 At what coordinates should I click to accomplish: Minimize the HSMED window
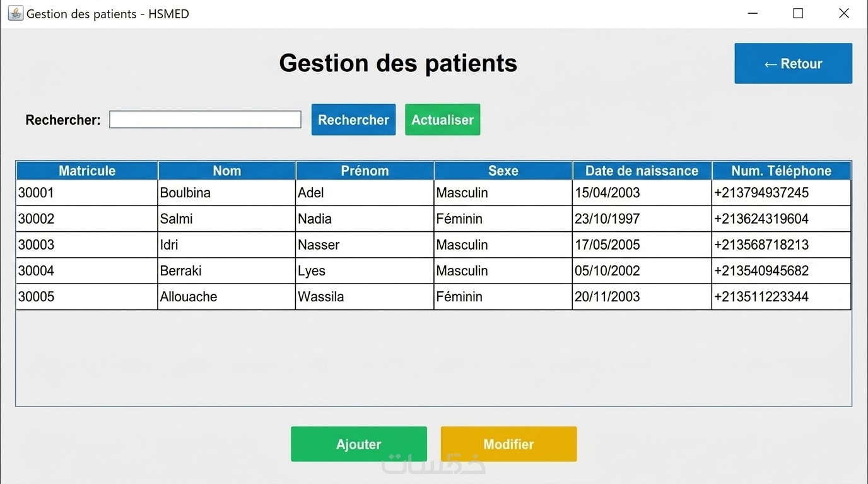point(752,13)
